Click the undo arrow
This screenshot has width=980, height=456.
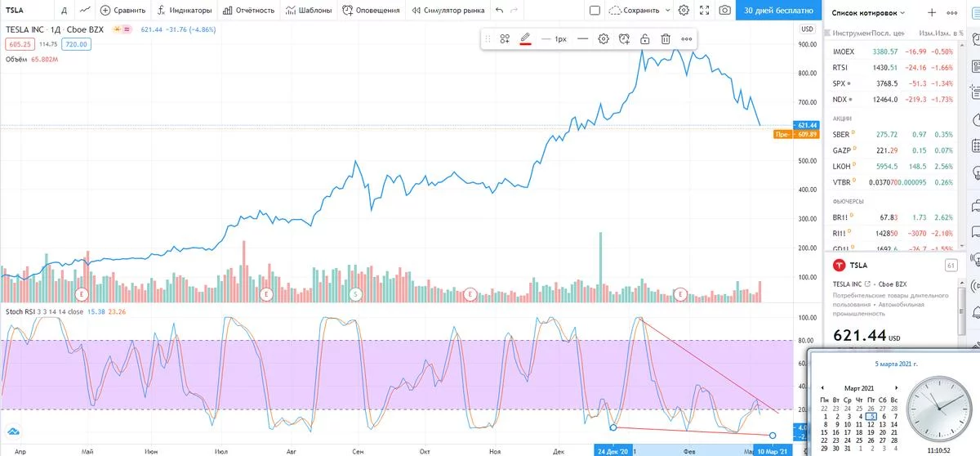500,11
